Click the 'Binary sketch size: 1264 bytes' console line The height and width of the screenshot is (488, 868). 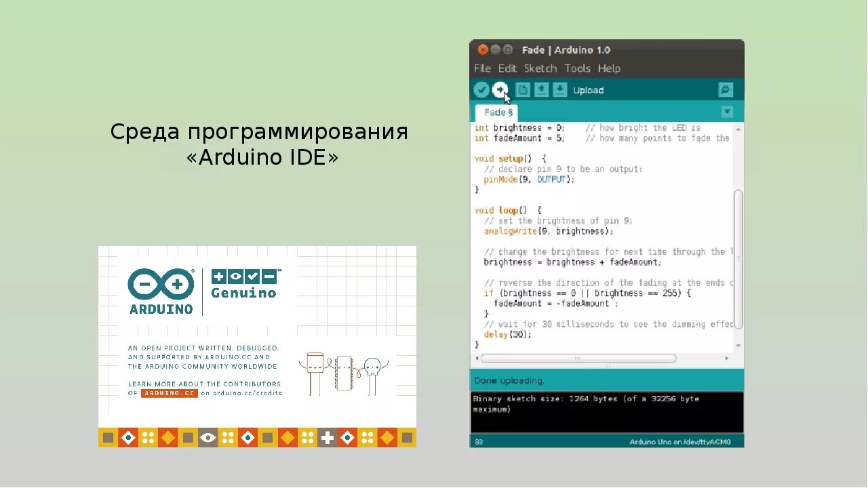point(587,399)
